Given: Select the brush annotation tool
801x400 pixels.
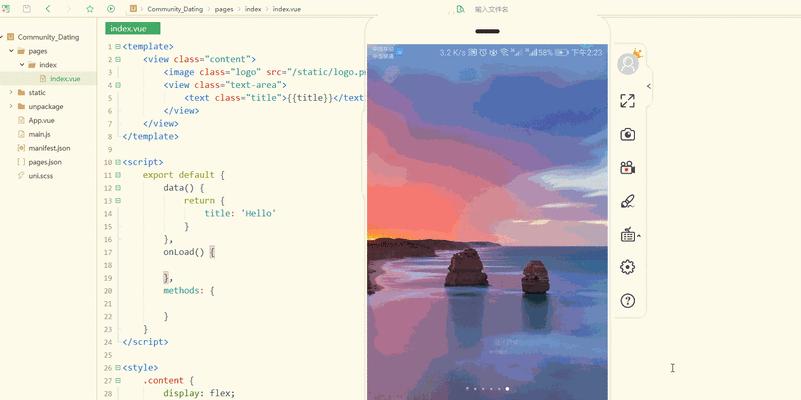Looking at the screenshot, I should pos(627,201).
